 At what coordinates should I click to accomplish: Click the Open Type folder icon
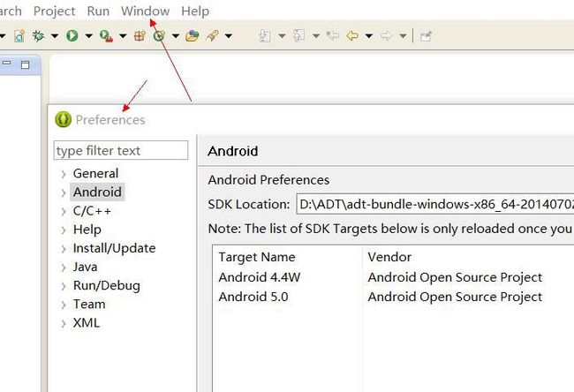(193, 36)
